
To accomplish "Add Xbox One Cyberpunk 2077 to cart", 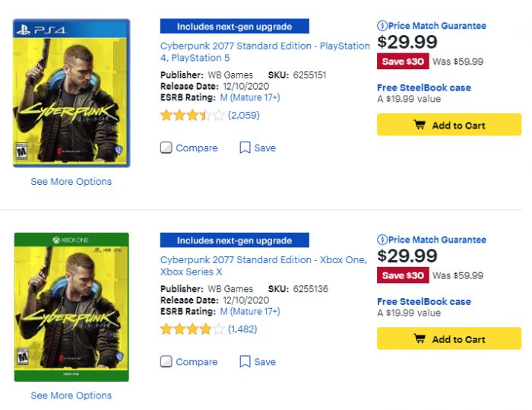I will 449,338.
